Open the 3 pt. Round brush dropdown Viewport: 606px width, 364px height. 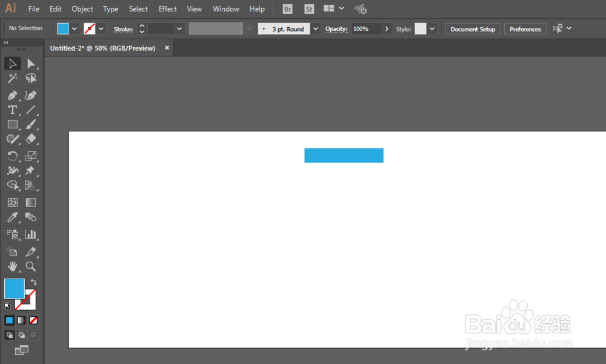click(x=316, y=28)
